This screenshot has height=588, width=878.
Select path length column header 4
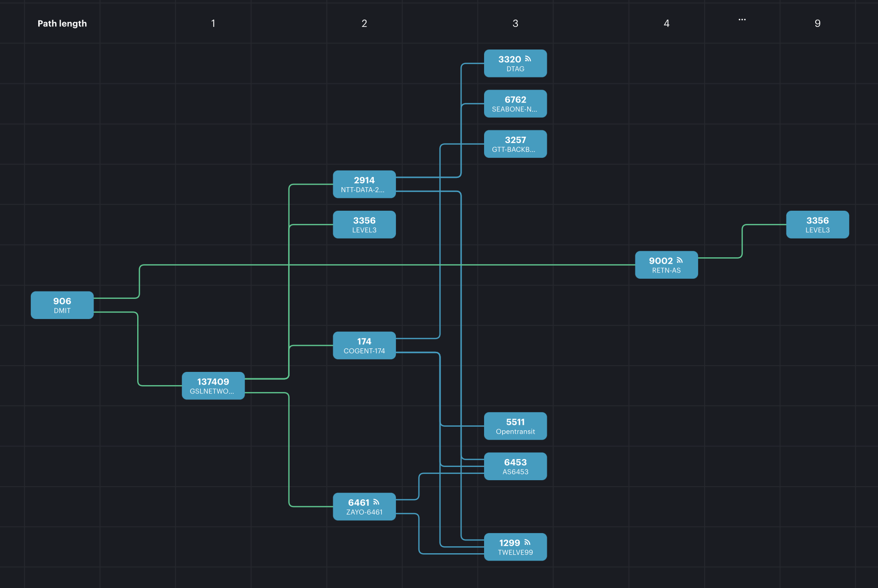tap(666, 24)
